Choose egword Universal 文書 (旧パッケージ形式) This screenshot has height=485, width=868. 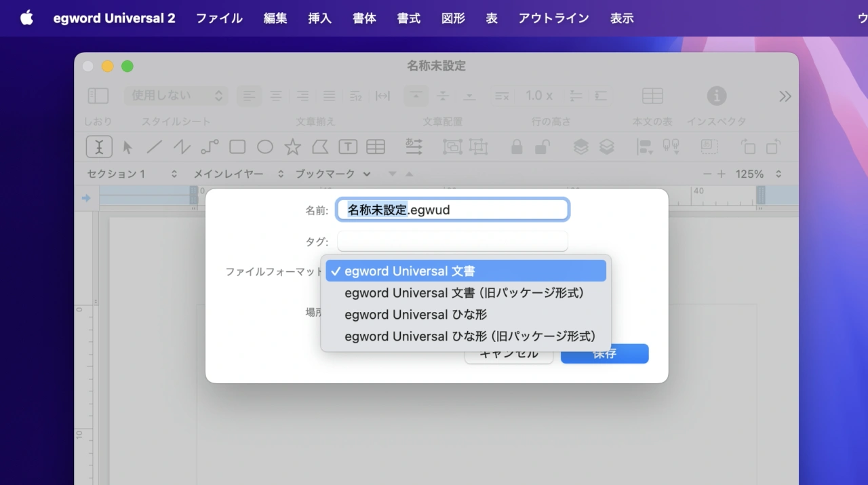464,293
